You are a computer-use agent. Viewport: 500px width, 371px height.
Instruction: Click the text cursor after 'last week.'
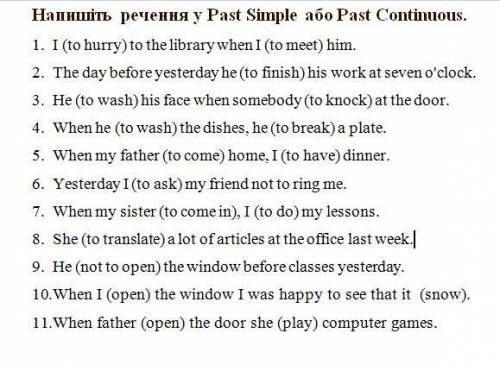point(414,240)
